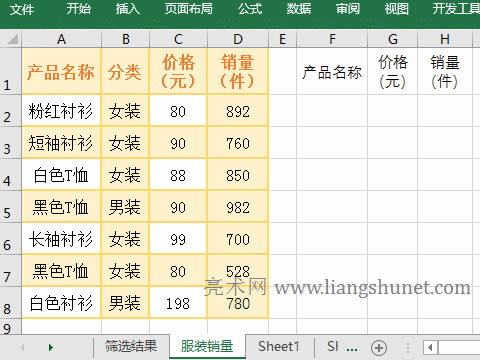Select the 白色衬衫 cell

point(61,302)
